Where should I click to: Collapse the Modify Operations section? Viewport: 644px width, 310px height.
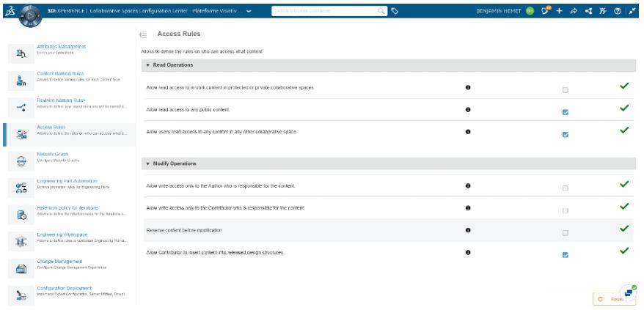pos(148,163)
